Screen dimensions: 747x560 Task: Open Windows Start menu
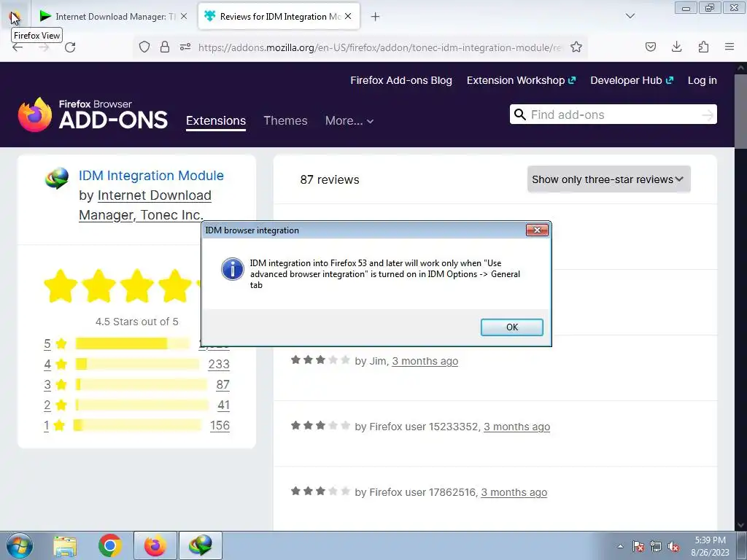click(19, 545)
